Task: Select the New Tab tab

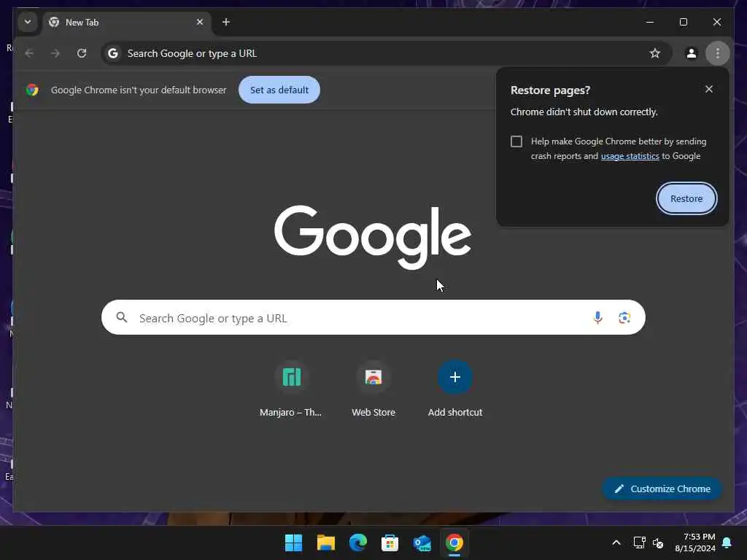Action: [x=127, y=23]
